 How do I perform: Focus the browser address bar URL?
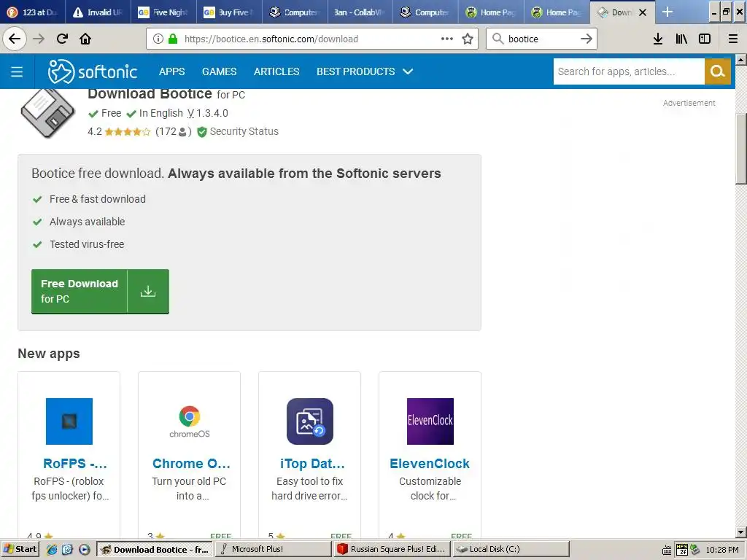[x=271, y=39]
